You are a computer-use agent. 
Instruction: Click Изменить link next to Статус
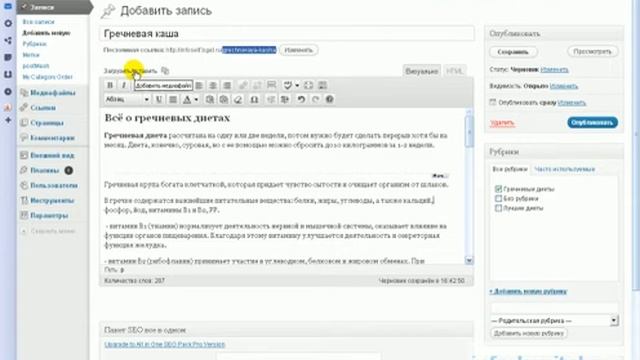[x=554, y=70]
